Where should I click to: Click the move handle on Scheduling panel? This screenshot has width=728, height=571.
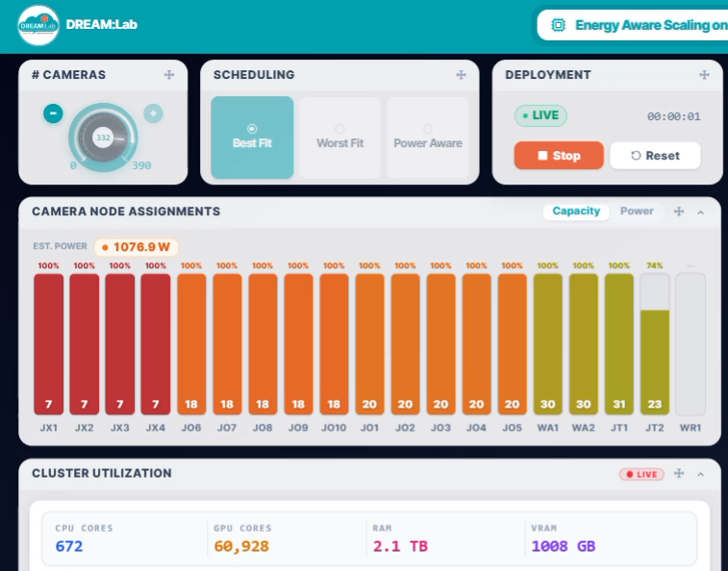(461, 75)
